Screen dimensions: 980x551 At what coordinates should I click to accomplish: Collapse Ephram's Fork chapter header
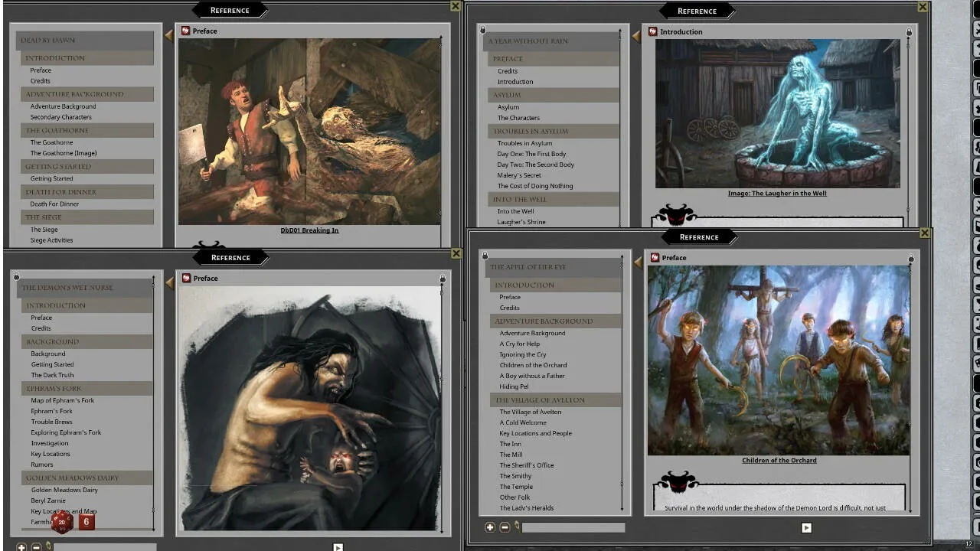(87, 388)
